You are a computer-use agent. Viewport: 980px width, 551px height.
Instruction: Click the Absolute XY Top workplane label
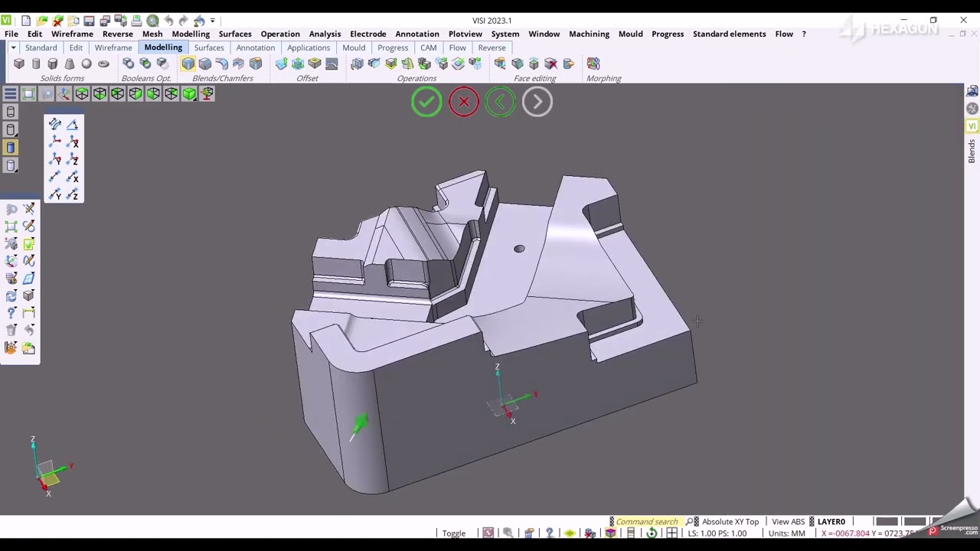tap(730, 522)
